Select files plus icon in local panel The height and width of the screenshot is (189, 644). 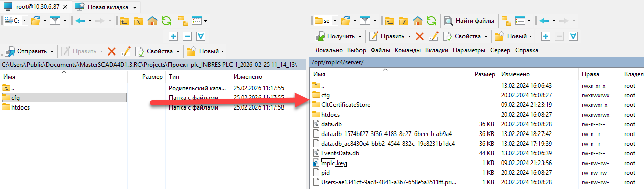pyautogui.click(x=173, y=36)
